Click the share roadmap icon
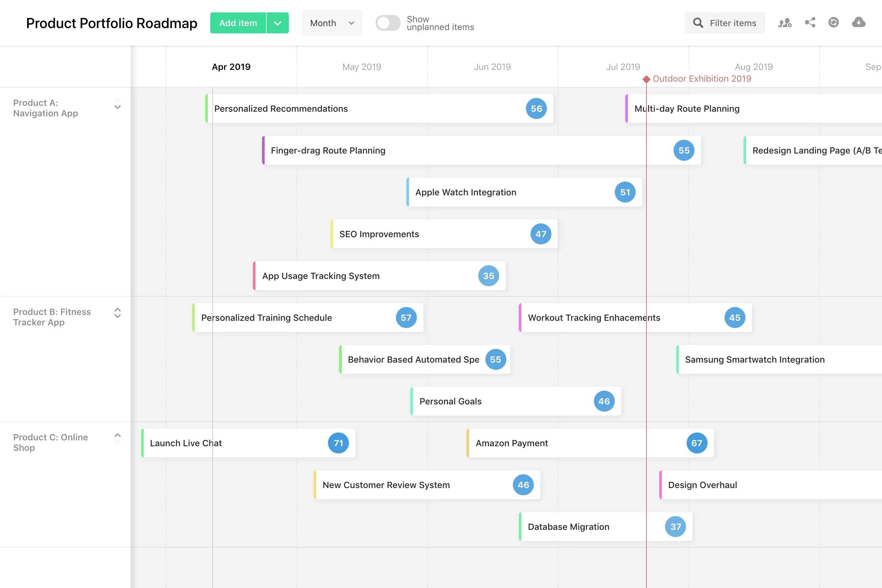Screen dimensions: 882x588 click(810, 23)
